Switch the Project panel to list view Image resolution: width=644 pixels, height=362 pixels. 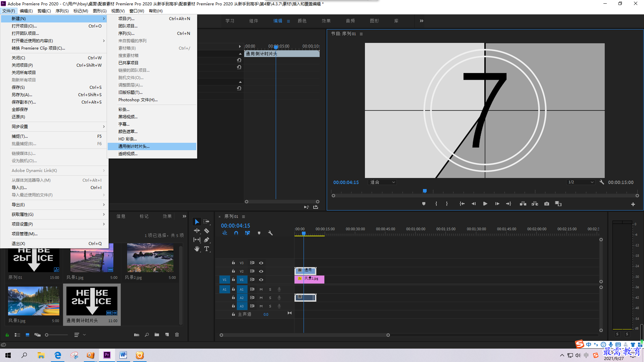pyautogui.click(x=17, y=335)
